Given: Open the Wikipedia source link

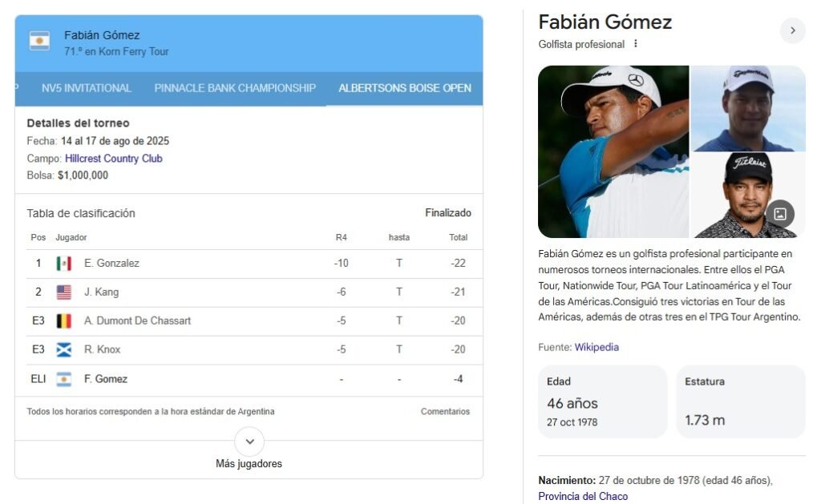Looking at the screenshot, I should [x=597, y=348].
